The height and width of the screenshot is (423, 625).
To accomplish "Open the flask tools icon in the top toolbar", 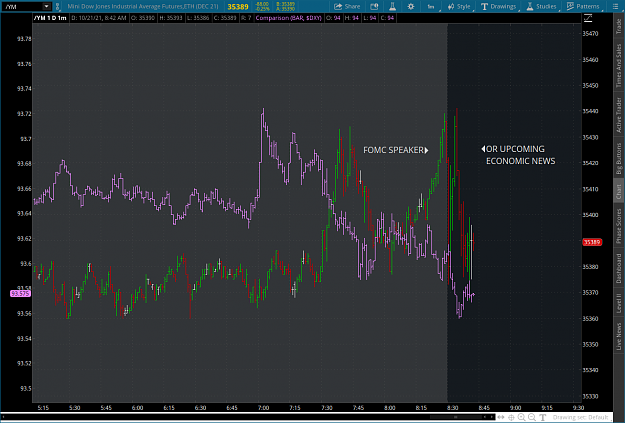I will click(x=393, y=6).
